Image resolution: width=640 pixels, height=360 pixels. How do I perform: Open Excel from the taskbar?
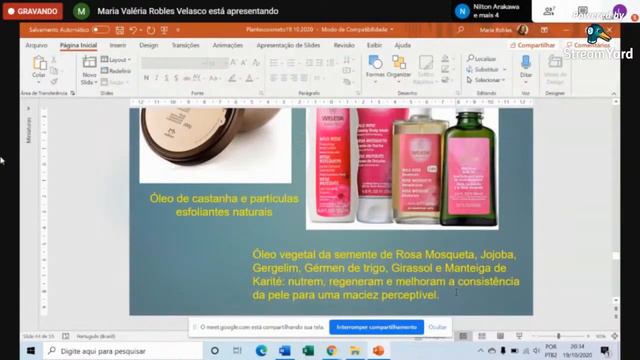(x=308, y=351)
